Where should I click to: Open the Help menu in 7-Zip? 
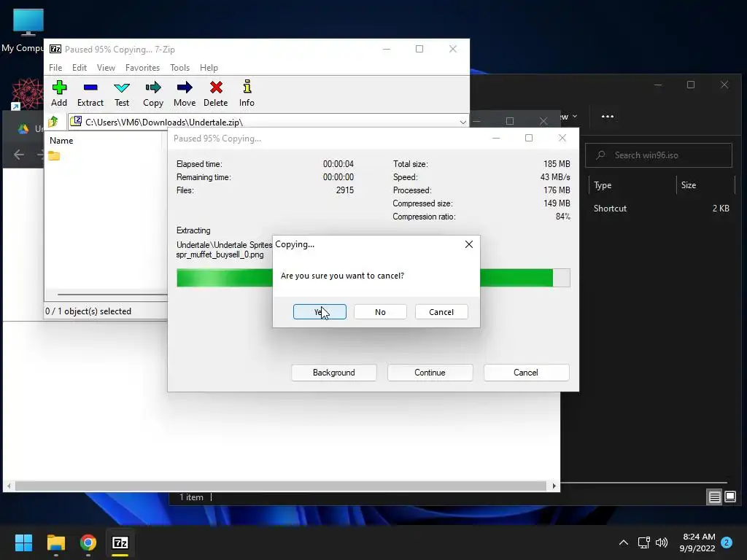point(209,68)
